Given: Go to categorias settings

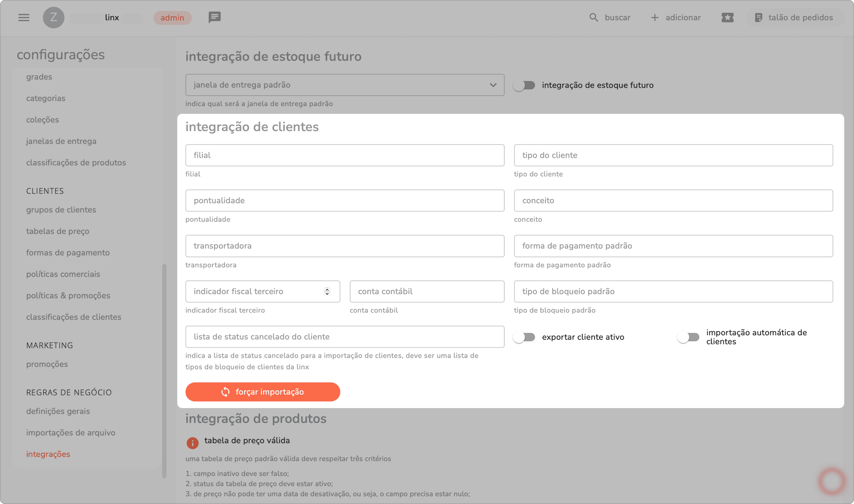Looking at the screenshot, I should coord(46,98).
